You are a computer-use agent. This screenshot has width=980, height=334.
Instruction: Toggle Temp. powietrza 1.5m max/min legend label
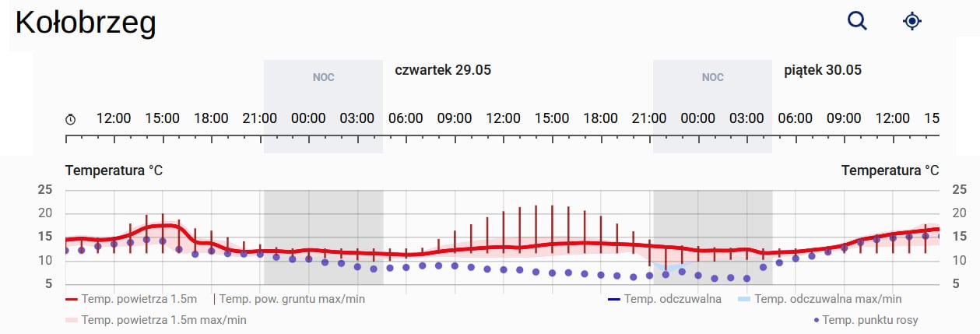(163, 320)
